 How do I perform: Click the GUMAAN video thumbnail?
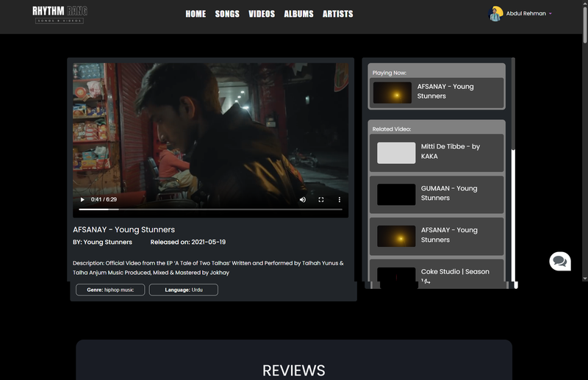click(x=396, y=194)
